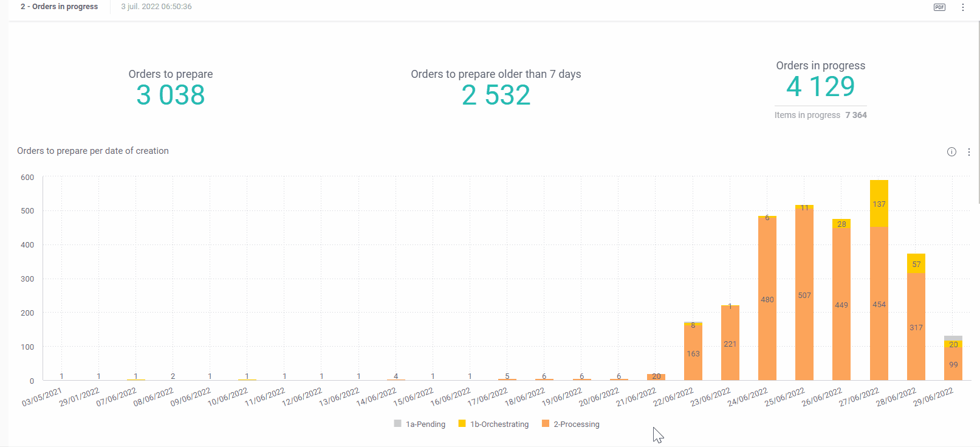The image size is (980, 447).
Task: Open dashboard three-dot options menu
Action: (963, 7)
